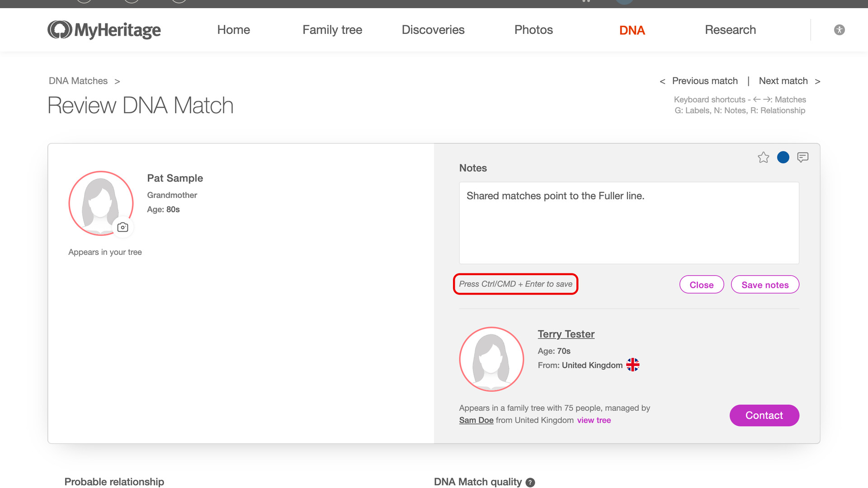868x488 pixels.
Task: Open Terry Tester's profile link
Action: [566, 334]
